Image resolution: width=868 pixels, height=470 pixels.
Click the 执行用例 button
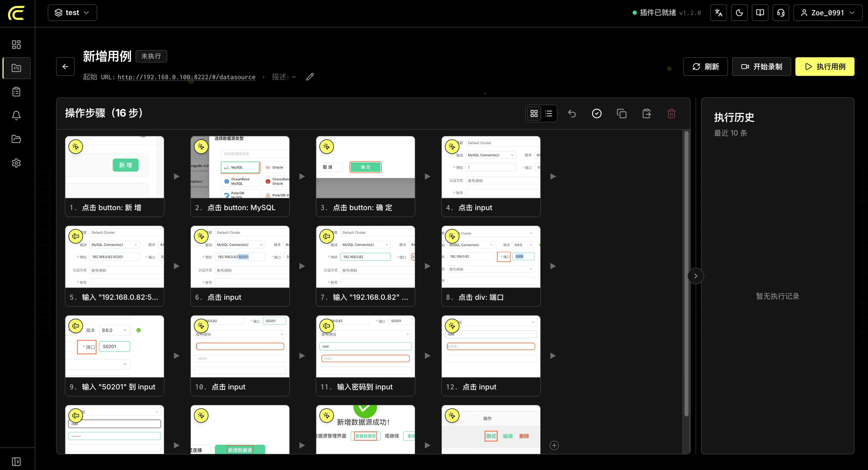(x=824, y=67)
